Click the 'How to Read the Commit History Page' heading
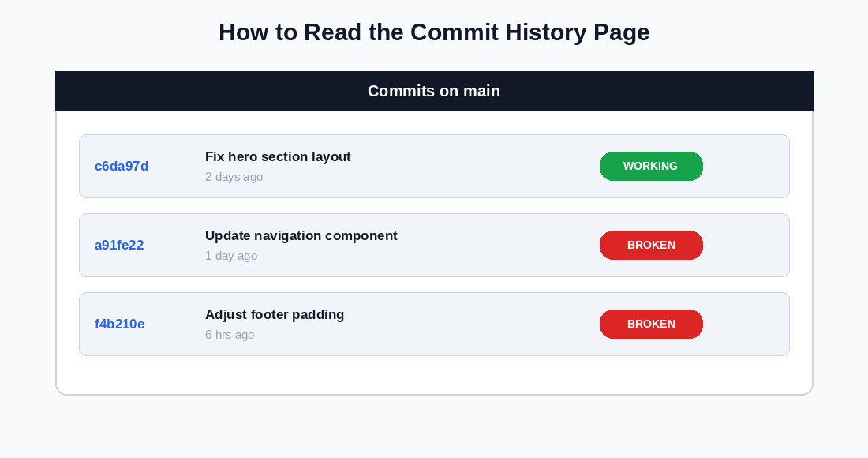The image size is (868, 458). coord(434,32)
